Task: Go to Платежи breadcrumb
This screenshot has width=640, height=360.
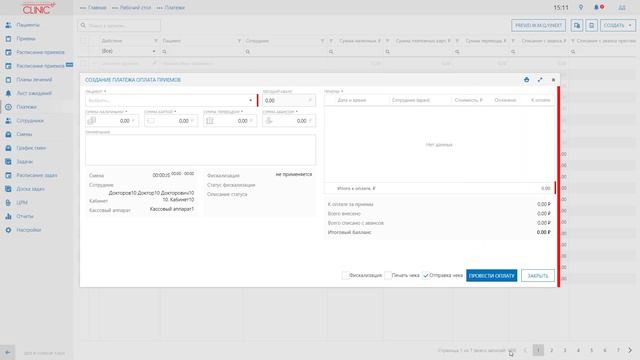Action: tap(175, 8)
